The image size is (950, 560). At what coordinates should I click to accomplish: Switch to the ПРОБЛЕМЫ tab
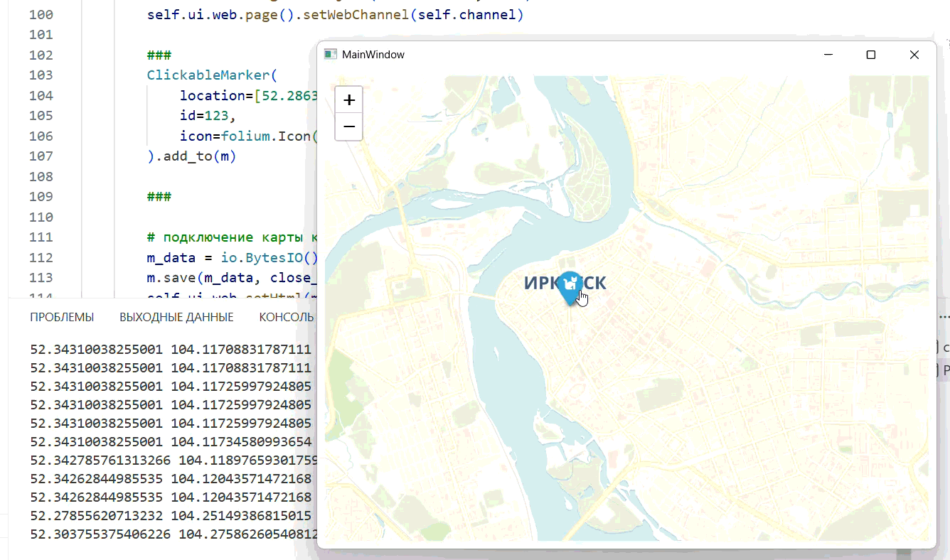62,317
